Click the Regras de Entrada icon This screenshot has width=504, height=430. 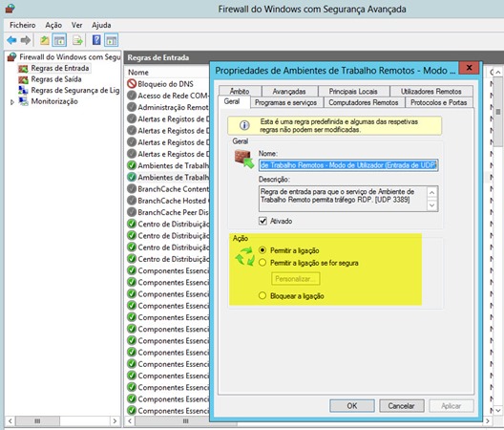[x=23, y=69]
